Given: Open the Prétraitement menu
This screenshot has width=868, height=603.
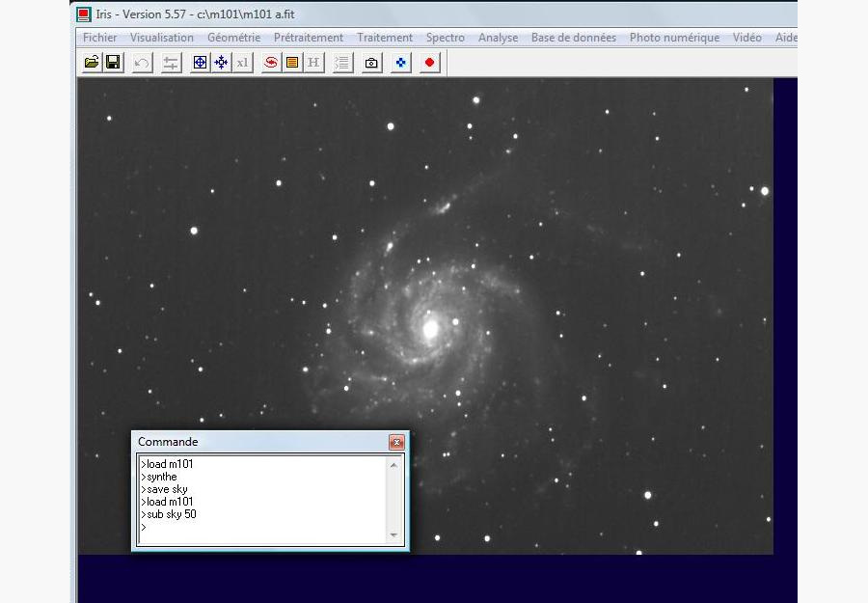Looking at the screenshot, I should click(309, 38).
